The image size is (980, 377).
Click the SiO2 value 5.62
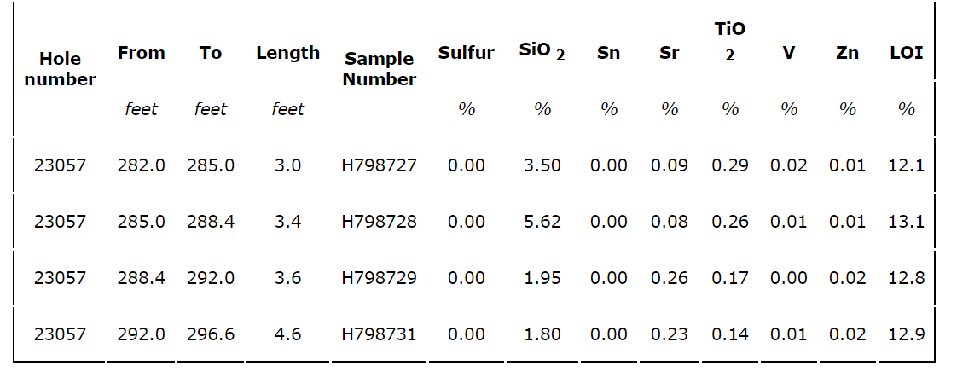[x=542, y=222]
